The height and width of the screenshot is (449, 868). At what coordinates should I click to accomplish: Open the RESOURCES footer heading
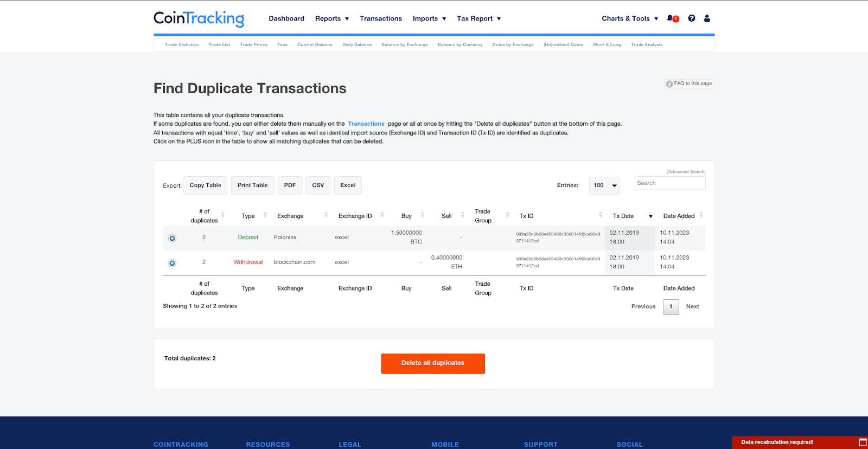[x=268, y=445]
